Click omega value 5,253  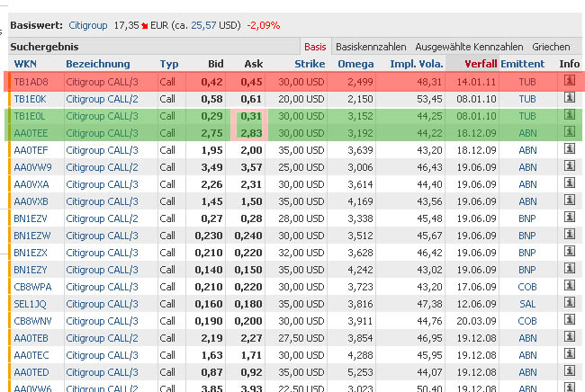[x=360, y=372]
